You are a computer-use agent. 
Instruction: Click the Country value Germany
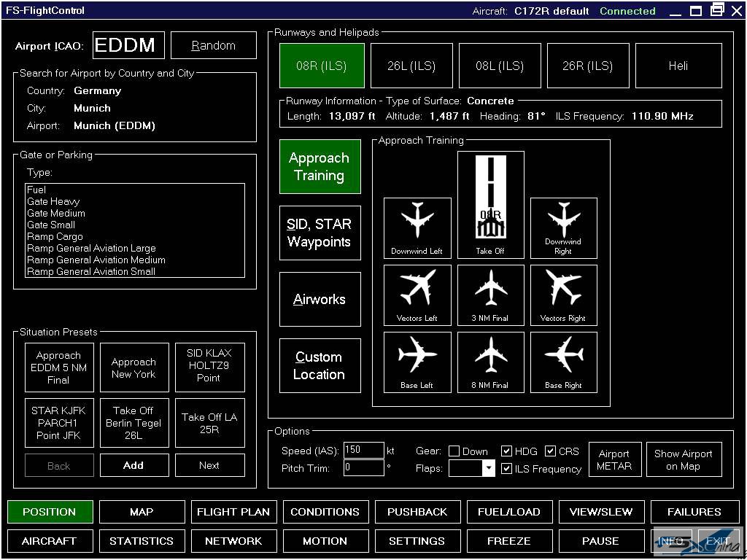click(98, 91)
